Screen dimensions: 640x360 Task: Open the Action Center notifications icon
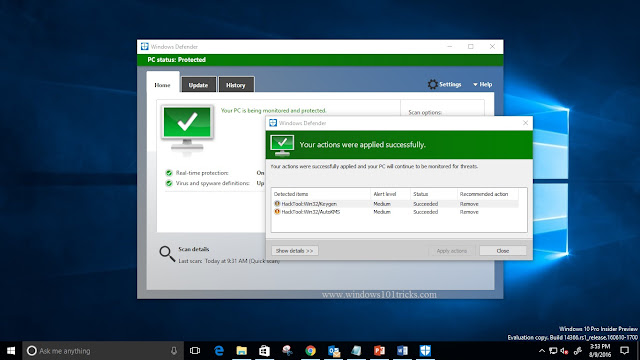click(x=624, y=351)
